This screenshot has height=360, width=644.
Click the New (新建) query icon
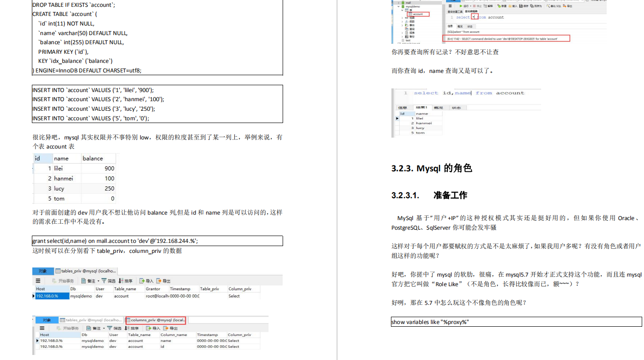(499, 6)
